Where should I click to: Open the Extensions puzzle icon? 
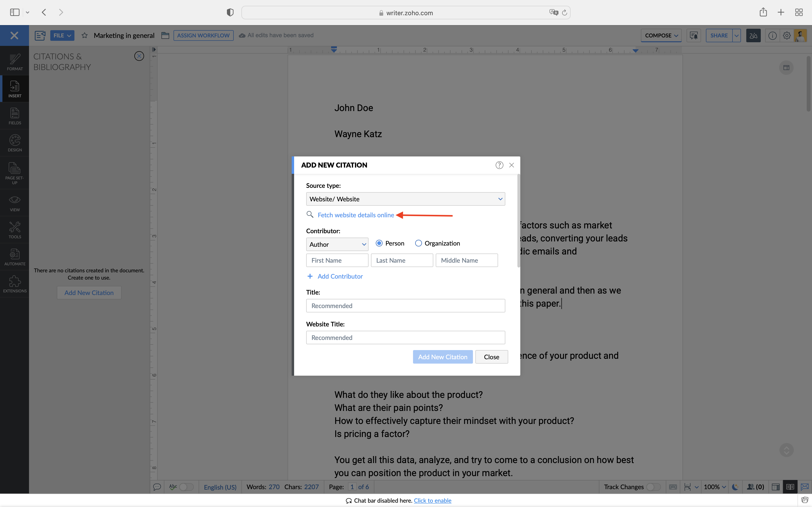pyautogui.click(x=14, y=284)
